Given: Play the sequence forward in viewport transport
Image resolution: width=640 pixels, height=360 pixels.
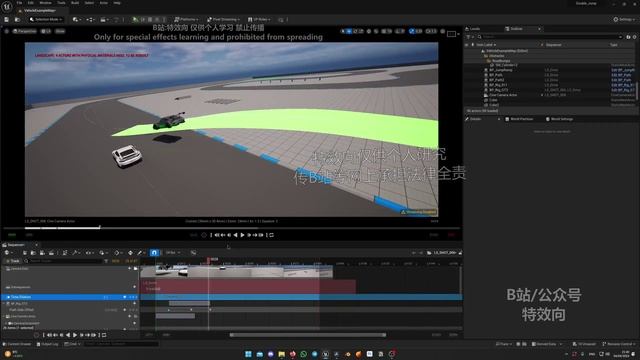Looking at the screenshot, I should pyautogui.click(x=242, y=235).
